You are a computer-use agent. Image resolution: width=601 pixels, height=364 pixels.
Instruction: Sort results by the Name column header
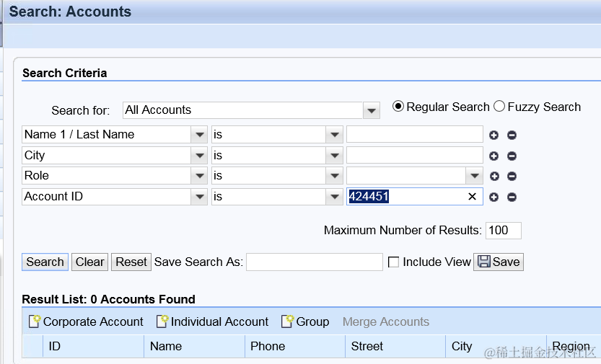[x=194, y=347]
